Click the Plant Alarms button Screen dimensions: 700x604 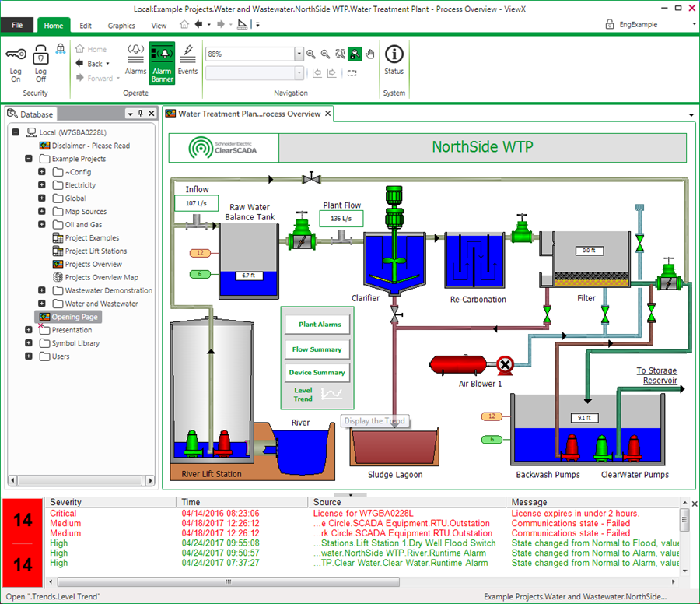click(x=318, y=324)
